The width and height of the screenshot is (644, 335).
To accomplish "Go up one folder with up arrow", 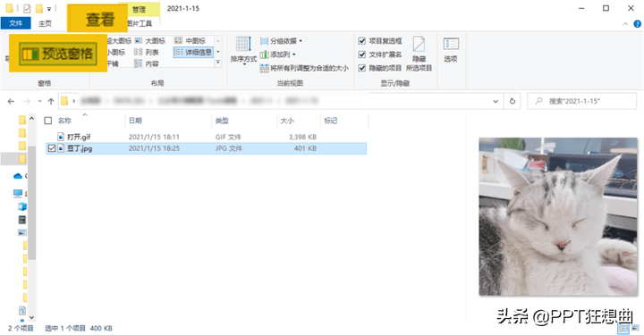I will [x=51, y=101].
